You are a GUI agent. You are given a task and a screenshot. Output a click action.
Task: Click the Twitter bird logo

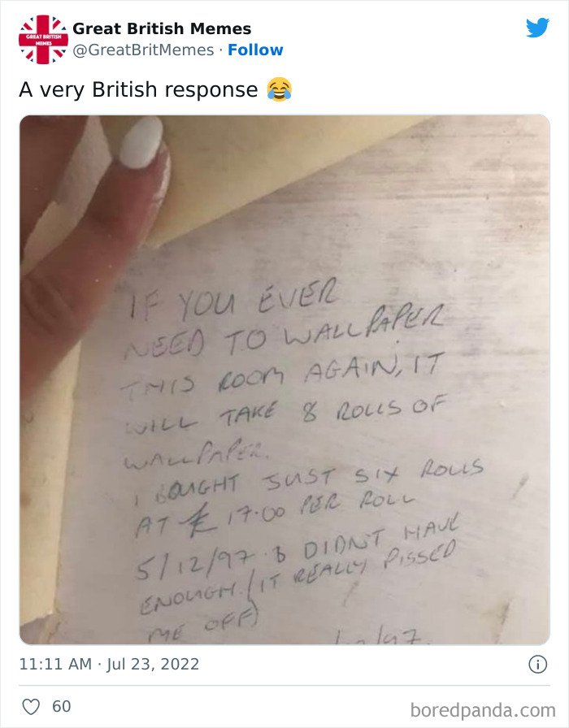pyautogui.click(x=538, y=27)
